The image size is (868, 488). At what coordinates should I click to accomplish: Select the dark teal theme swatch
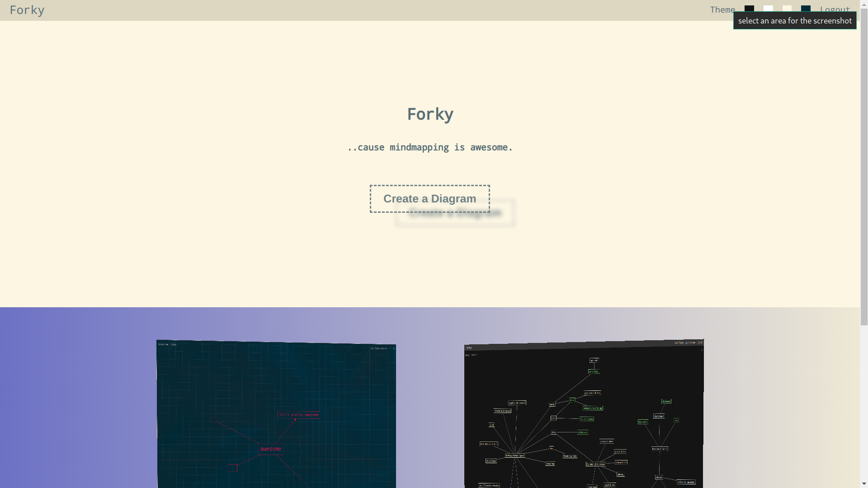click(x=806, y=9)
